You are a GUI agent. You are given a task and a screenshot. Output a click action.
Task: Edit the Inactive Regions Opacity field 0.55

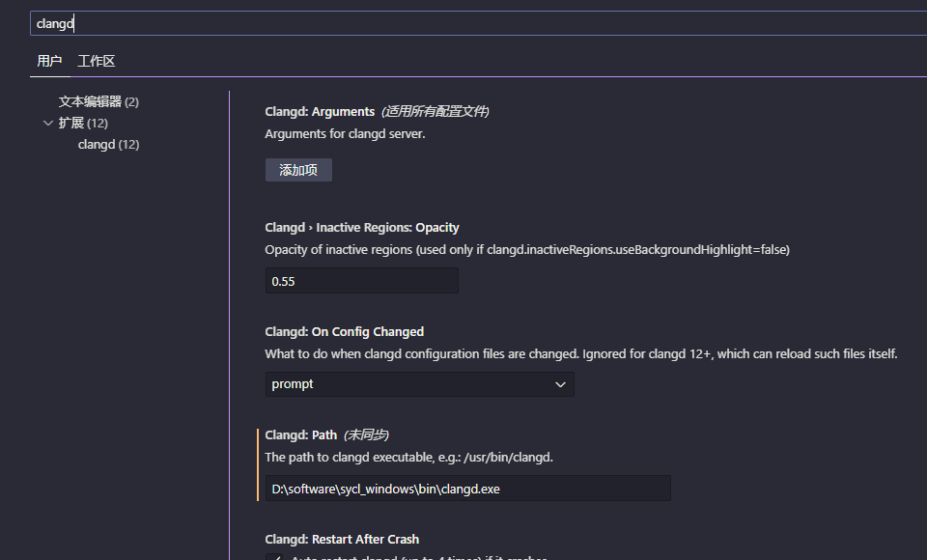[x=362, y=281]
